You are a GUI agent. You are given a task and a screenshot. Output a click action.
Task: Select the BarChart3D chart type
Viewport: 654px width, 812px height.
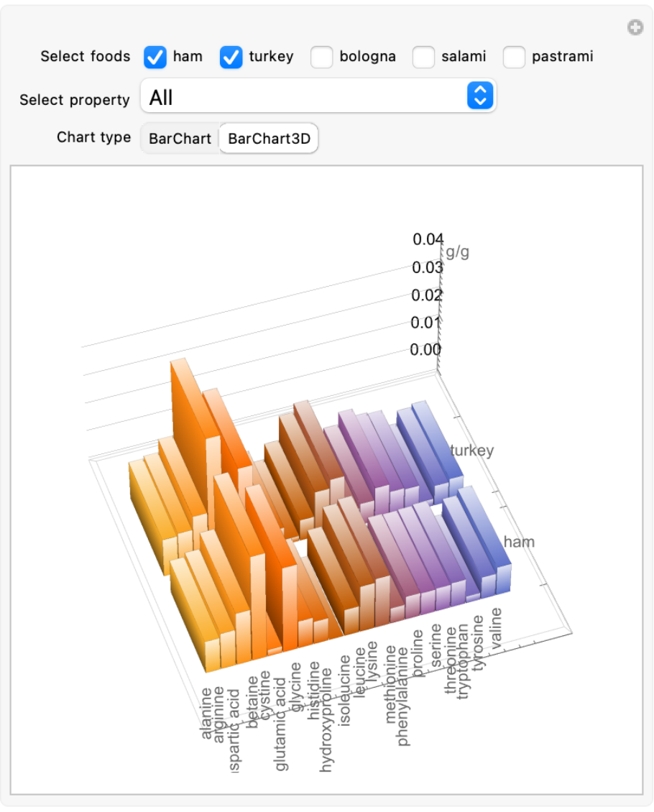269,138
